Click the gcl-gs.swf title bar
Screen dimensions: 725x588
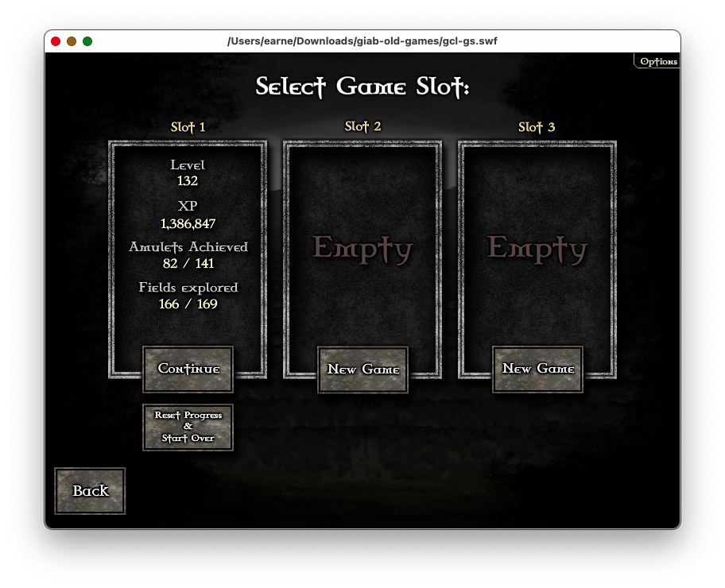(362, 41)
